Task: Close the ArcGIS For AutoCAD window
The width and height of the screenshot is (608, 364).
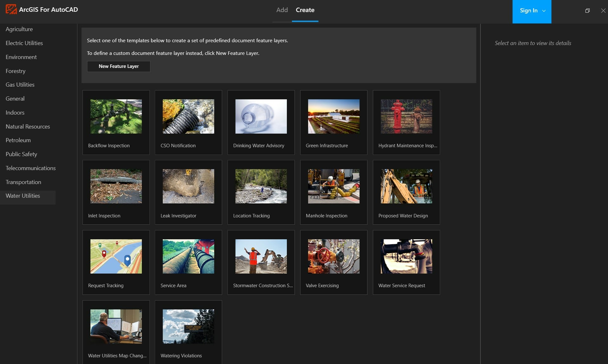Action: tap(603, 10)
